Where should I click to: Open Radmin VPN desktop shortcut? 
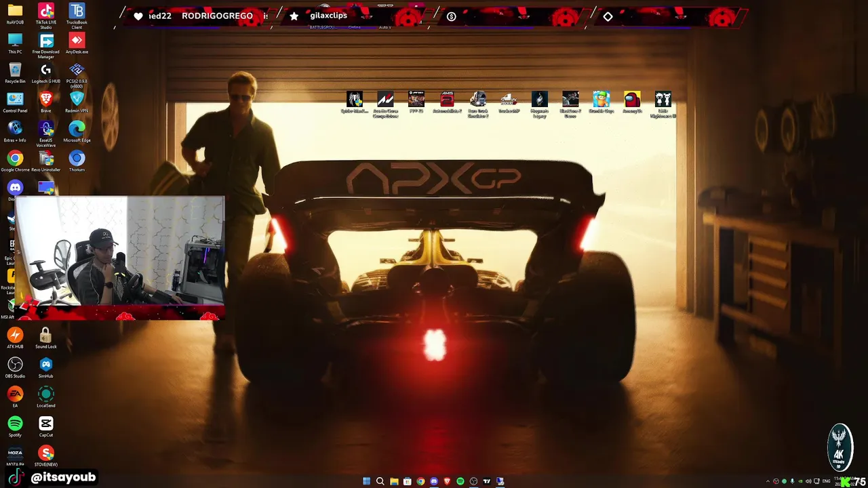click(x=77, y=102)
